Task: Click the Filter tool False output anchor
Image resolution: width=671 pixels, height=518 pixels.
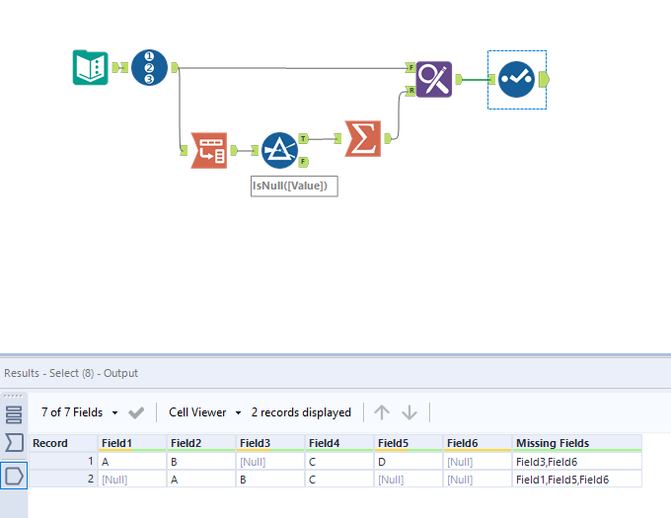Action: pyautogui.click(x=303, y=162)
